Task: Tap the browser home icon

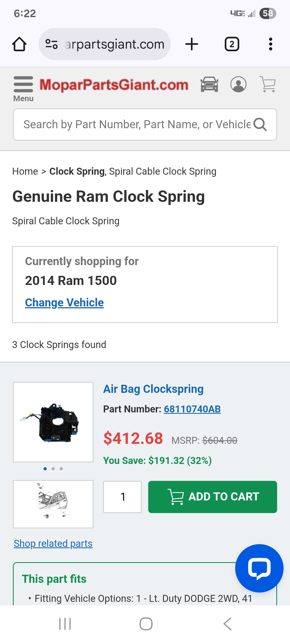Action: pos(19,44)
